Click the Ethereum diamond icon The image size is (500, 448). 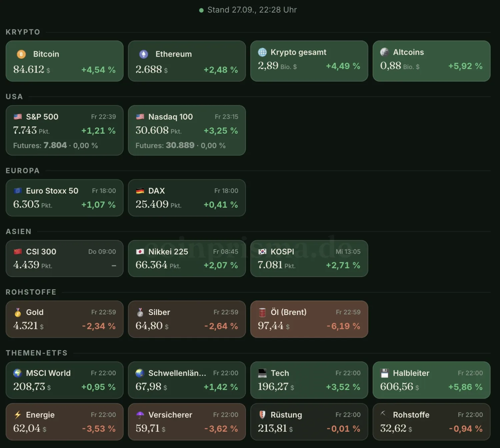click(144, 54)
